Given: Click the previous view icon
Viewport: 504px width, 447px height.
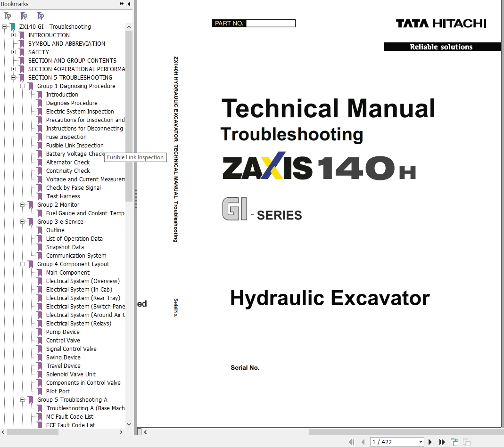Looking at the screenshot, I should coord(454,442).
